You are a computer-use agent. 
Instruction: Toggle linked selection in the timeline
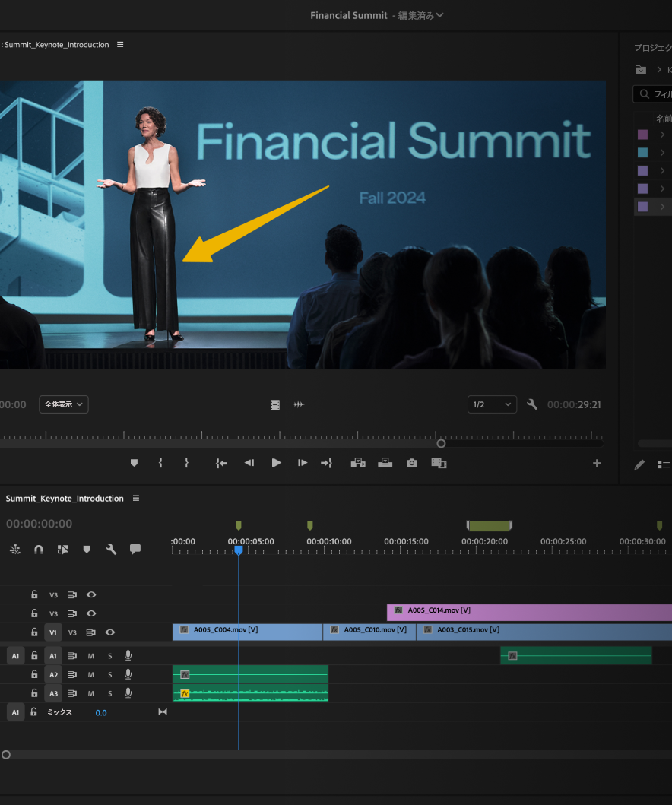[x=62, y=550]
